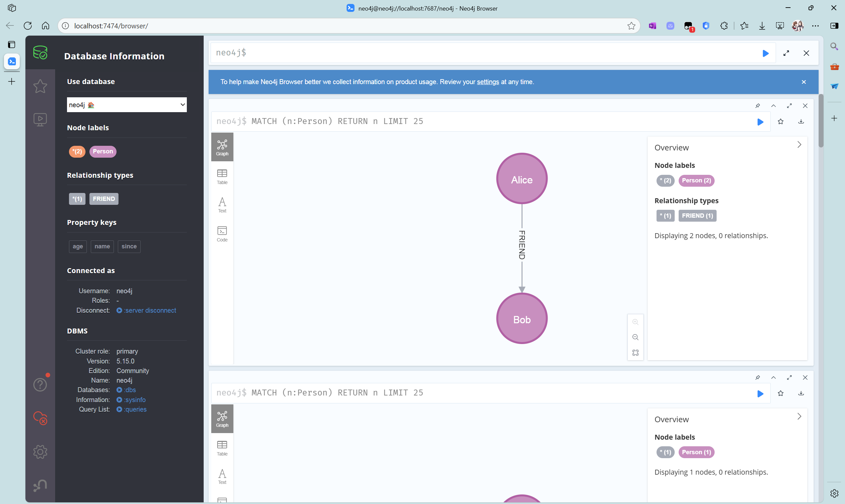Select Graph view in first frame
Screen dimensions: 845x504
point(222,147)
